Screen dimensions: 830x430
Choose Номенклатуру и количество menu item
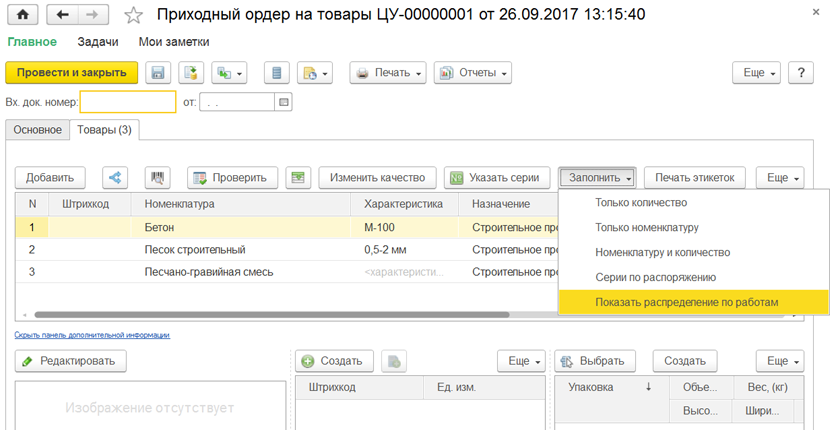pos(693,253)
